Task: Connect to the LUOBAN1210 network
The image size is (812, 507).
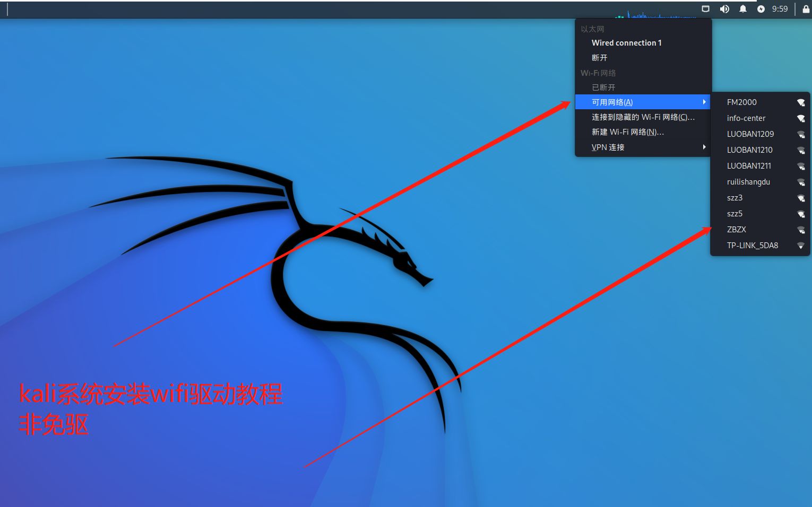Action: point(760,150)
